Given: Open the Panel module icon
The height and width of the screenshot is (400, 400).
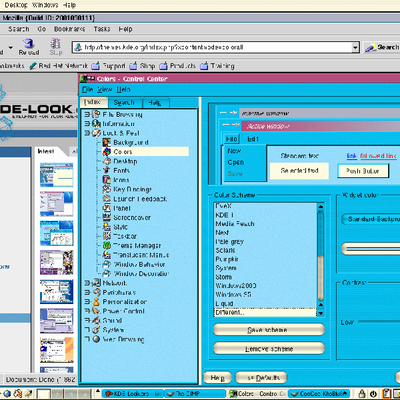Looking at the screenshot, I should pos(107,208).
